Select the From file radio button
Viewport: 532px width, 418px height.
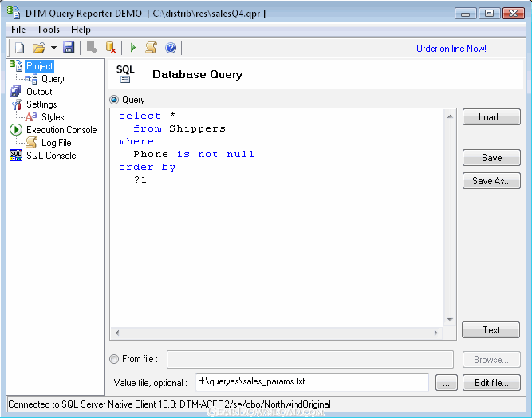(114, 359)
